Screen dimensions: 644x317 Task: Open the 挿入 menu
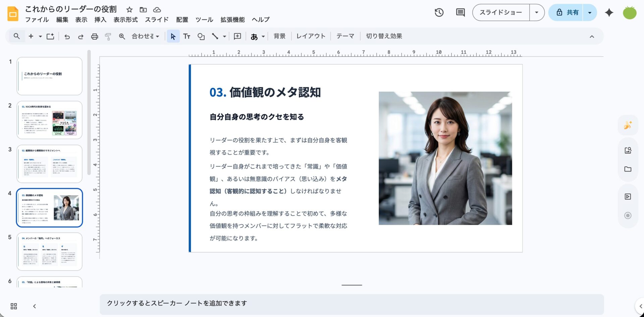(100, 20)
